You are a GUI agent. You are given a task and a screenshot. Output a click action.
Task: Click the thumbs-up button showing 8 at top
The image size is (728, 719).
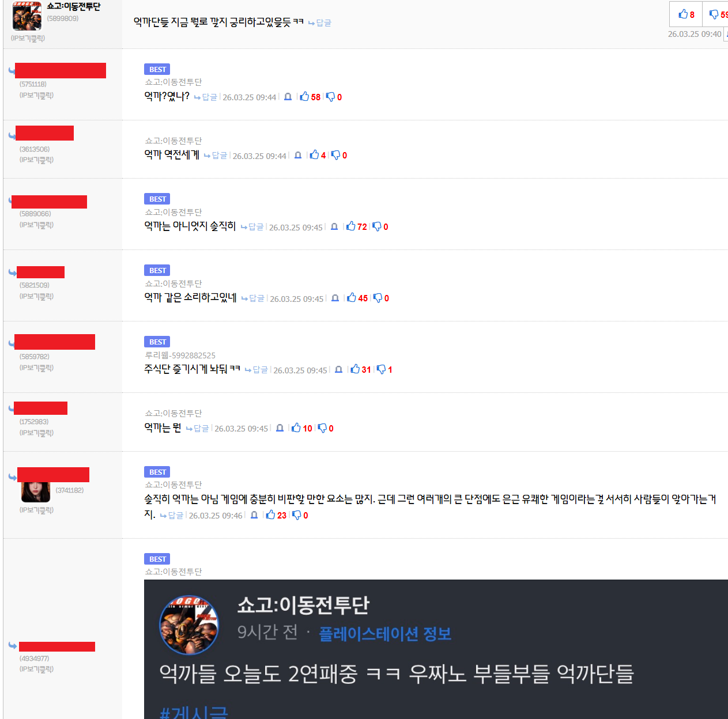(686, 14)
